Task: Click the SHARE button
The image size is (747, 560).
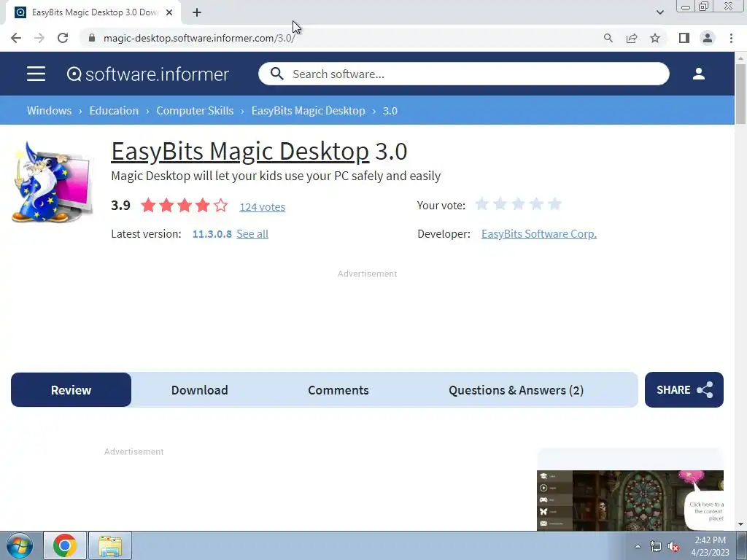Action: 684,390
